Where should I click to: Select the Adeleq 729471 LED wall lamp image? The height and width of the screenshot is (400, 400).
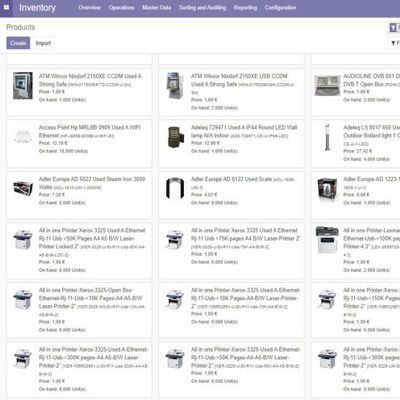tap(175, 137)
